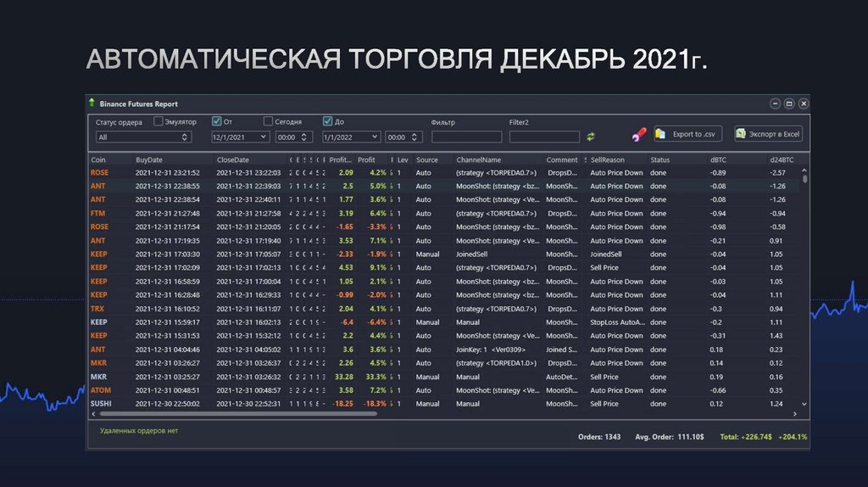Image resolution: width=868 pixels, height=487 pixels.
Task: Click the (strategy <TORPEDA1.0>) channel cell
Action: 496,363
